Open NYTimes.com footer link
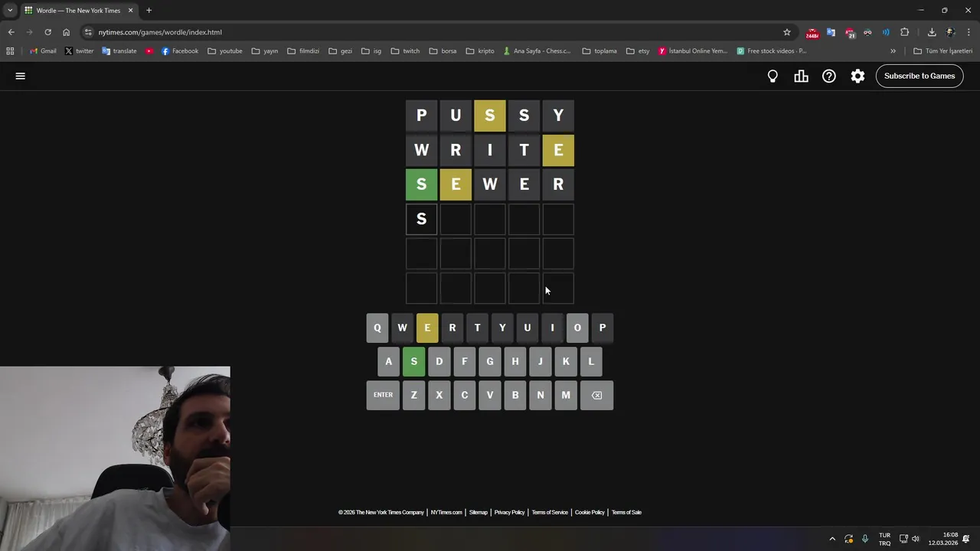Screen dimensions: 980x551 446,512
